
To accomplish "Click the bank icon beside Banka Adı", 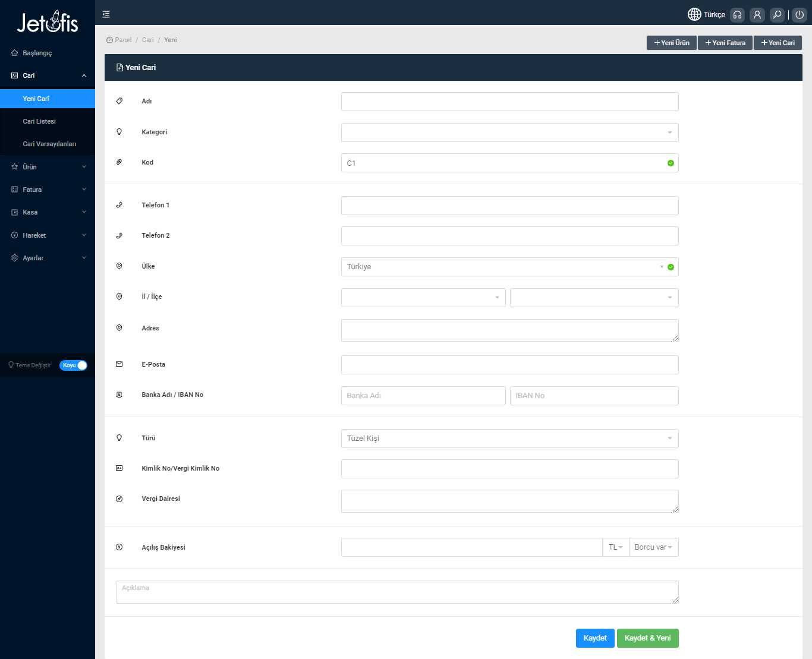I will click(119, 395).
